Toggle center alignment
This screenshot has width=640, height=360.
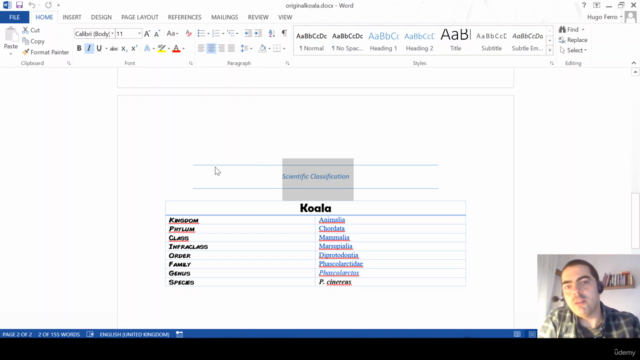[211, 49]
